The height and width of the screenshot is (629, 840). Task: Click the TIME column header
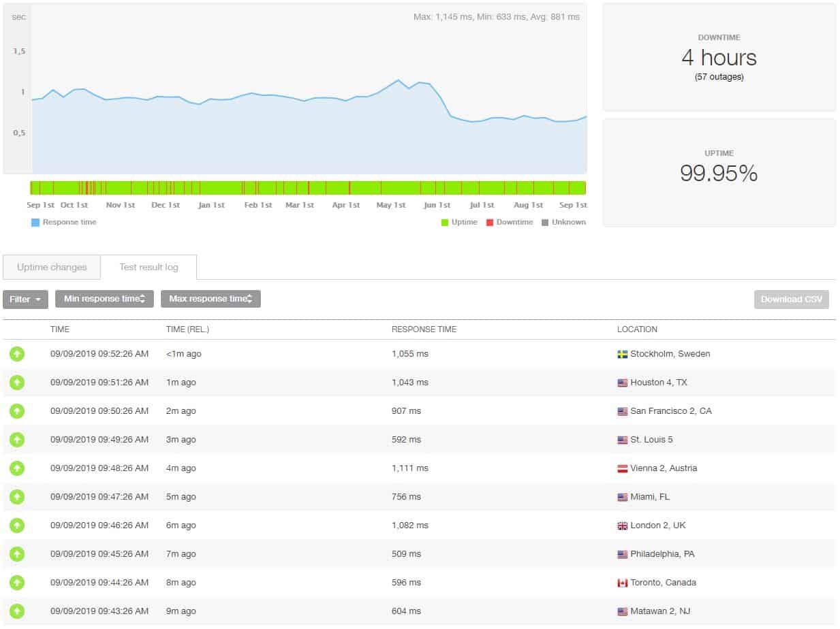(x=60, y=329)
